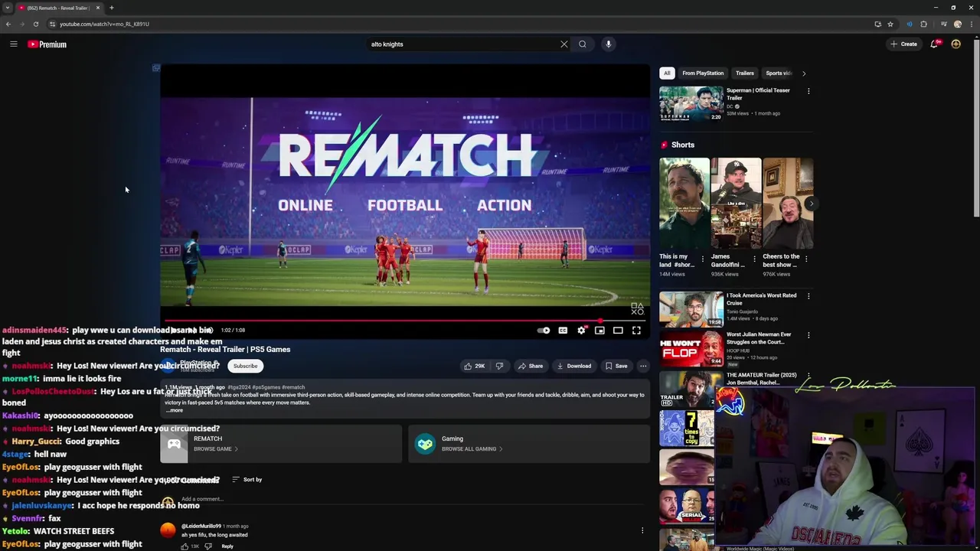Screen dimensions: 980x551
Task: Toggle theater mode
Action: pos(618,331)
